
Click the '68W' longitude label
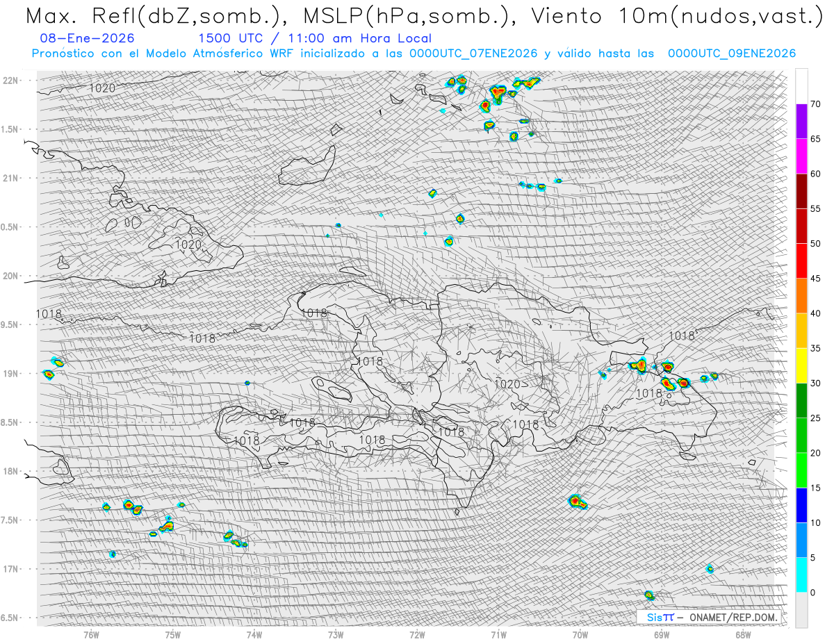[x=743, y=634]
